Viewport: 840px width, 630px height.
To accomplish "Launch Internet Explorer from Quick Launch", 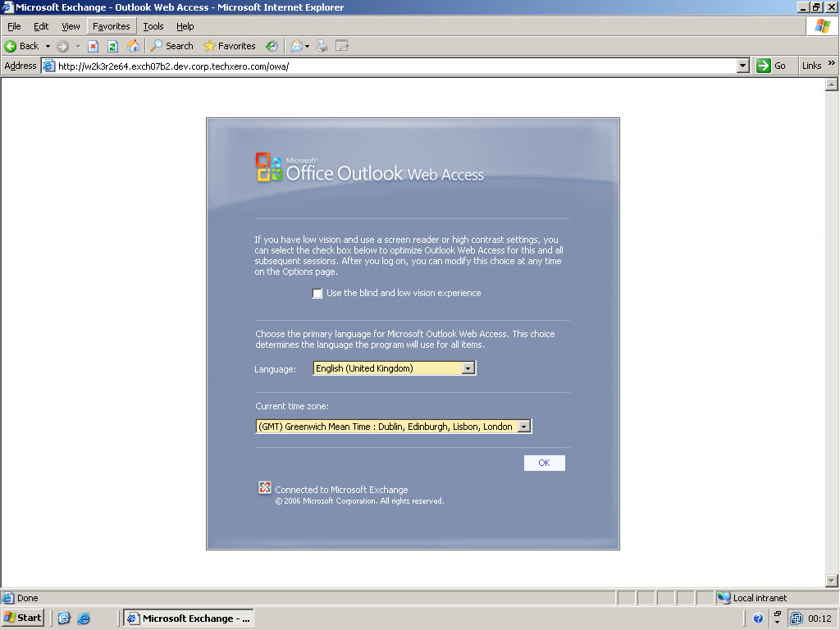I will (x=84, y=619).
